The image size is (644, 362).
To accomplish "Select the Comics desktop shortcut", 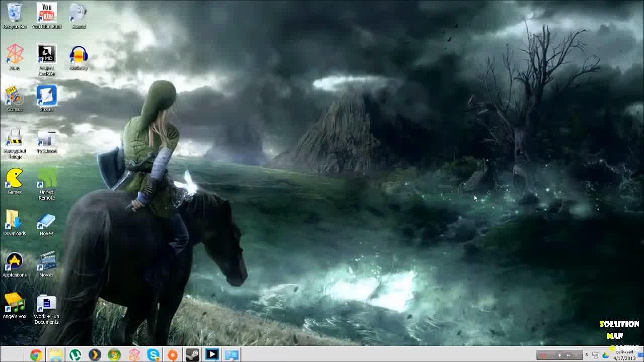I will pyautogui.click(x=15, y=99).
